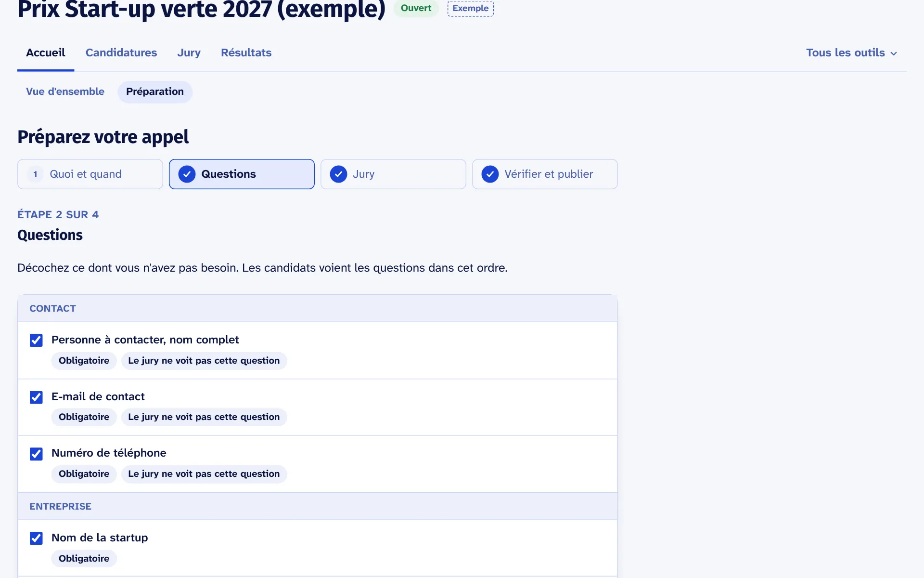Click the Préparez votre appel heading
This screenshot has height=578, width=924.
coord(103,137)
